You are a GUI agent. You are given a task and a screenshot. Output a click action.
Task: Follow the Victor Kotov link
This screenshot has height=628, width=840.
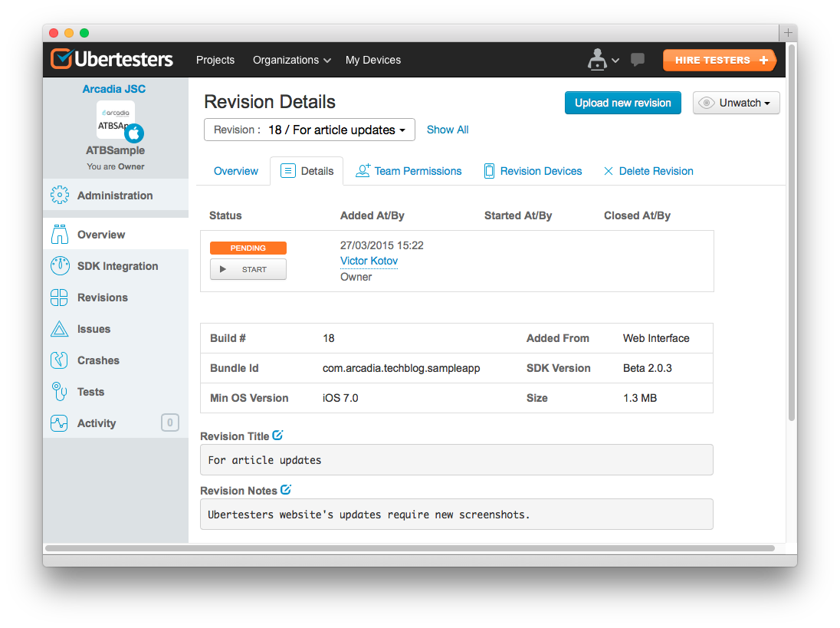[x=369, y=261]
